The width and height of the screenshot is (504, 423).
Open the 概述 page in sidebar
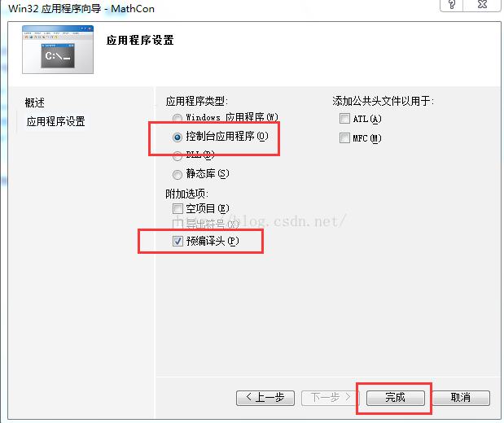(x=35, y=102)
